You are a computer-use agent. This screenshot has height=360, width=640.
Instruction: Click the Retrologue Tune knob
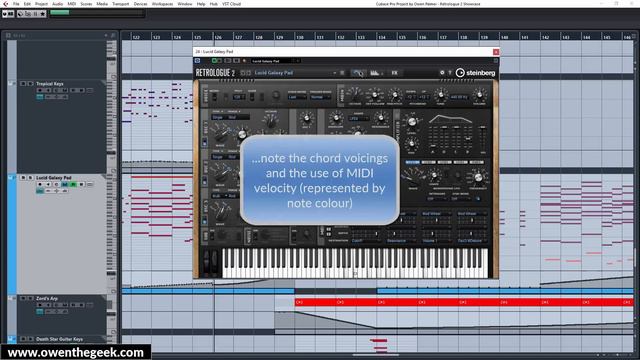coord(440,96)
